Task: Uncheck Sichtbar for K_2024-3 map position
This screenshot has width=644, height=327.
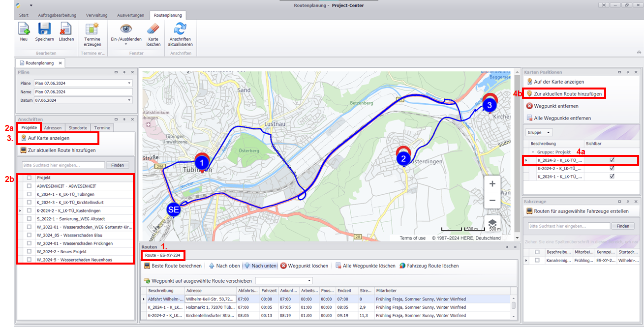Action: [612, 160]
